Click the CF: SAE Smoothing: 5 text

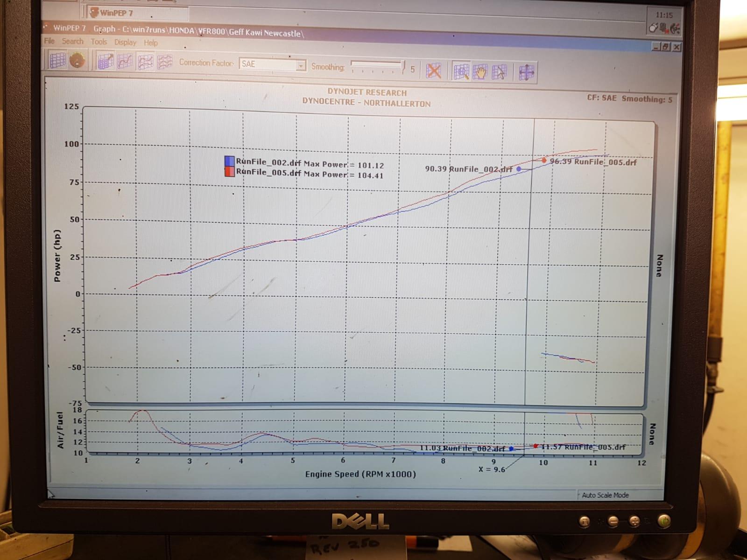629,98
